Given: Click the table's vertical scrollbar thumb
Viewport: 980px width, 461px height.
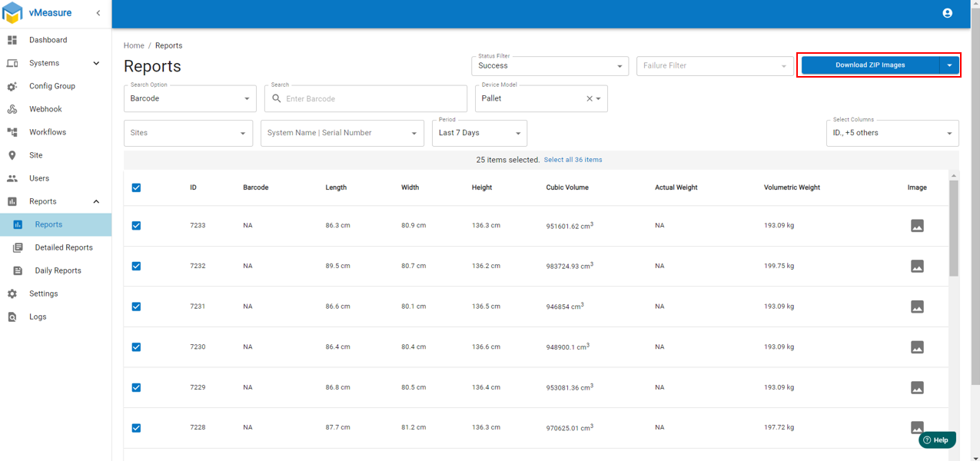Looking at the screenshot, I should click(x=954, y=227).
